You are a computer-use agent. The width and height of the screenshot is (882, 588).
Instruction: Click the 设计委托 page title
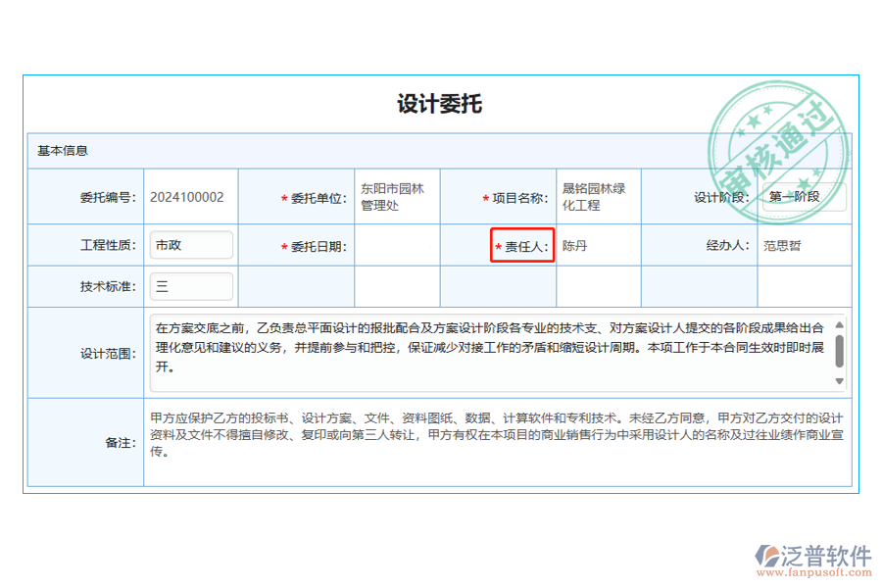[439, 103]
